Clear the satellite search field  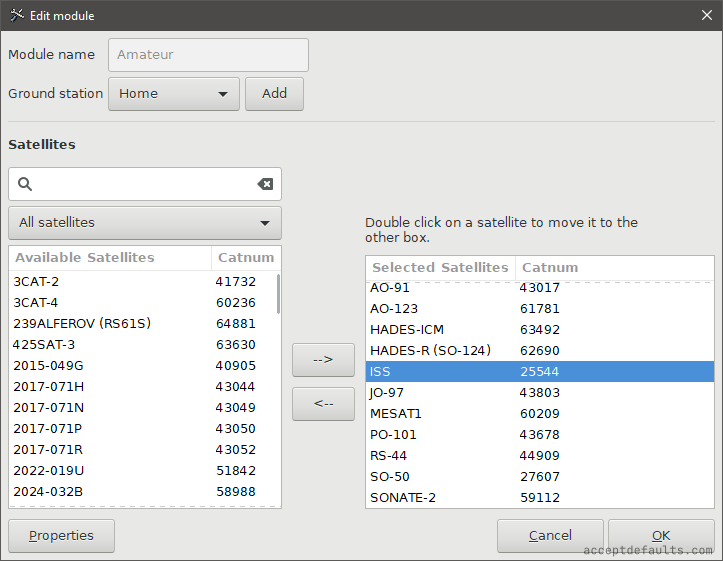coord(265,184)
